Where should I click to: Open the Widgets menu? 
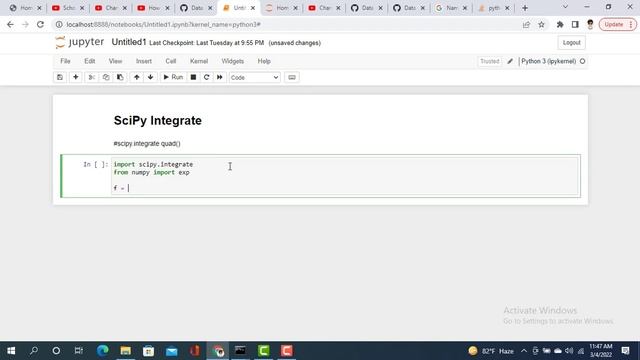233,61
